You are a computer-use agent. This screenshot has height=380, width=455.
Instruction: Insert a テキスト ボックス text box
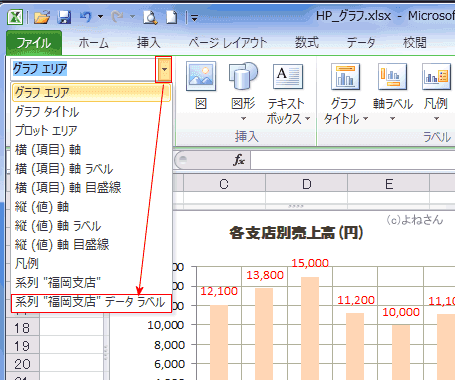pos(288,93)
